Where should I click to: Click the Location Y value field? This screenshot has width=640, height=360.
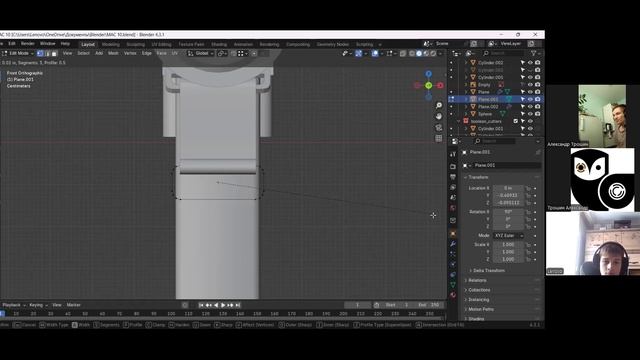click(508, 196)
